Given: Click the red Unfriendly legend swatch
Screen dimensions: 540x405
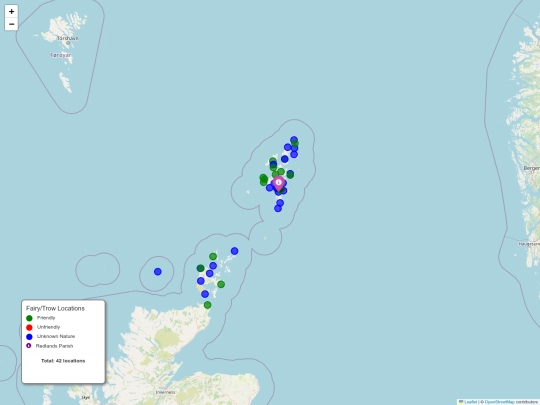Looking at the screenshot, I should (x=29, y=328).
